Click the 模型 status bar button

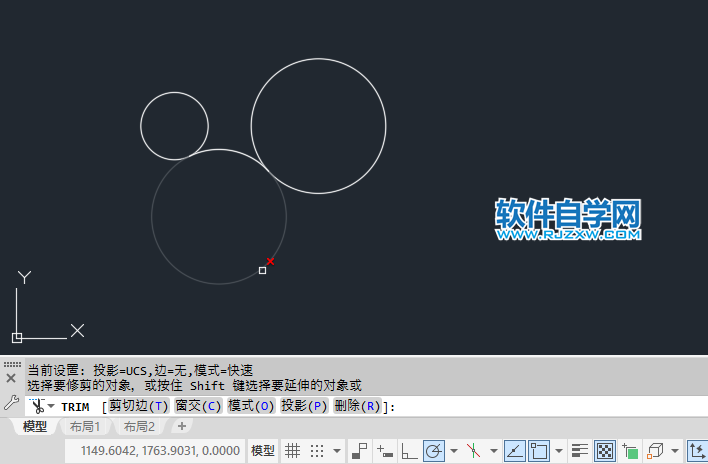(x=263, y=450)
